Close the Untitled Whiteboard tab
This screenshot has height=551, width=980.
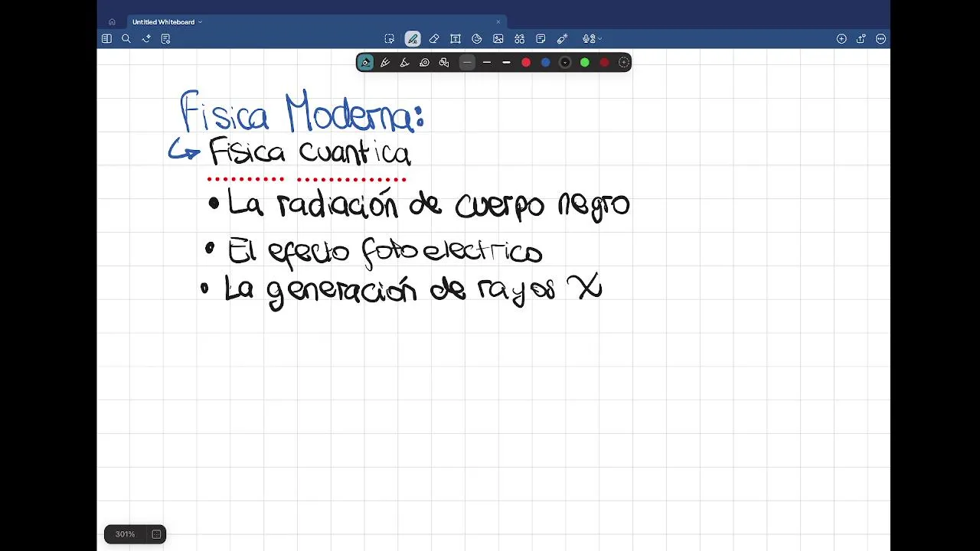(498, 22)
